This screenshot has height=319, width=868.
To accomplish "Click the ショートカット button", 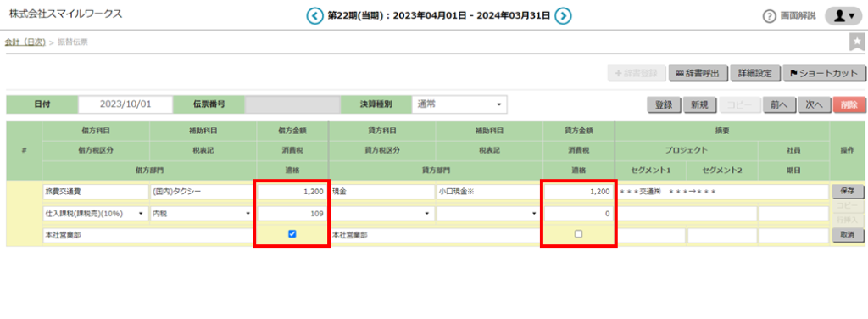I will 823,73.
